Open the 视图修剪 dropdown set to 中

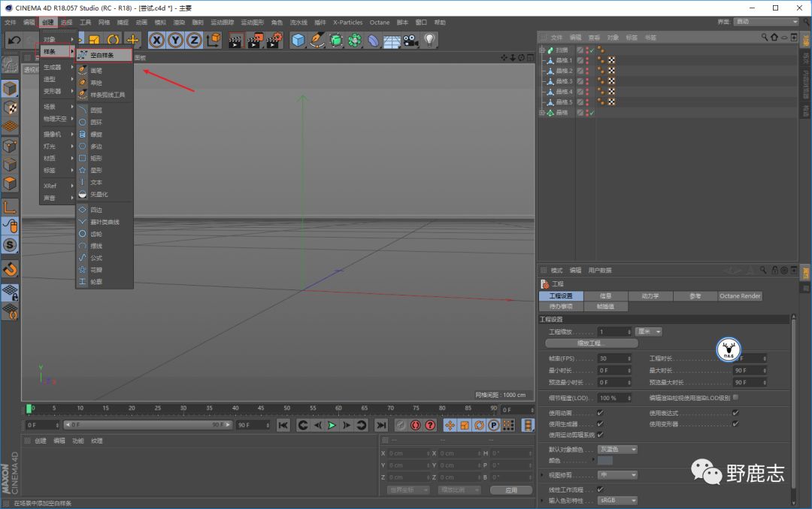click(x=617, y=475)
